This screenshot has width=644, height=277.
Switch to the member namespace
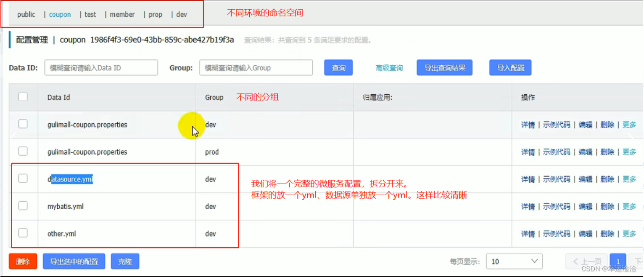122,14
